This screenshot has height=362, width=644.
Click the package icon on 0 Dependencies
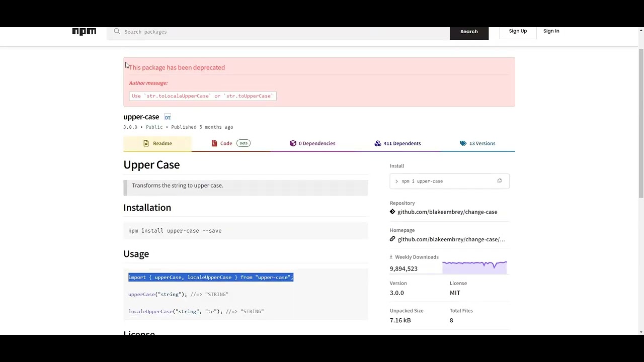(293, 143)
